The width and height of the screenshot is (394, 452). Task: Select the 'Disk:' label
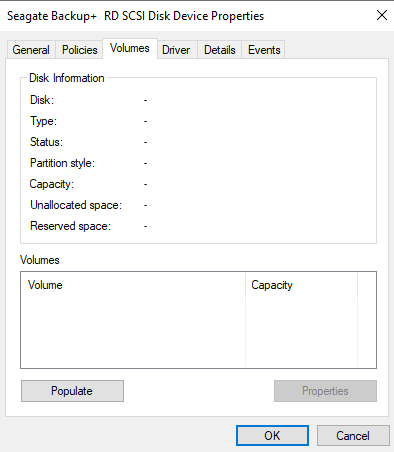coord(42,100)
